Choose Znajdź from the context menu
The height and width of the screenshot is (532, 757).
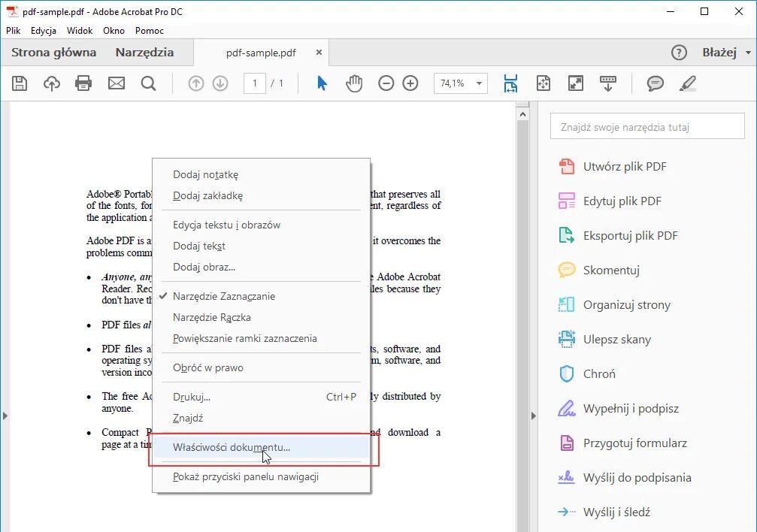coord(261,418)
